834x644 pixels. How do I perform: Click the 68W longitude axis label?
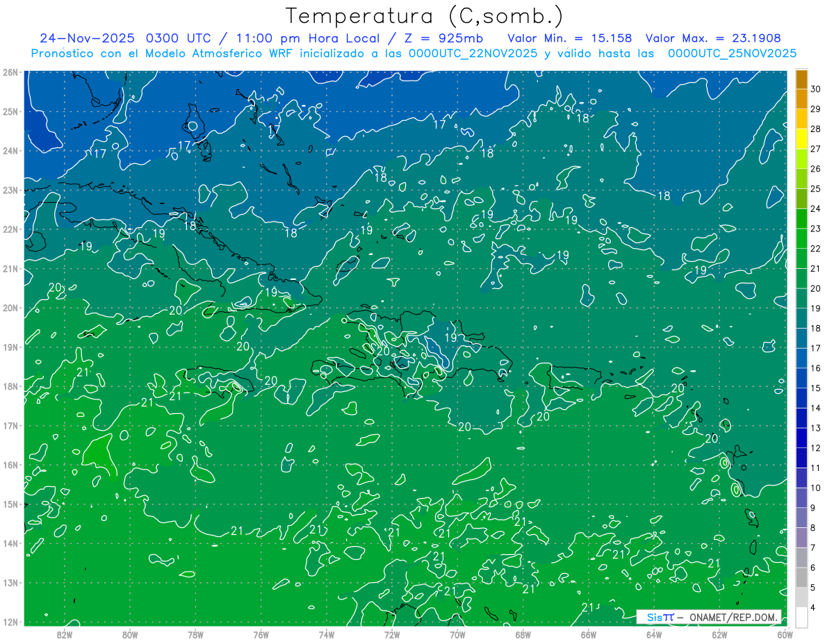click(x=523, y=634)
